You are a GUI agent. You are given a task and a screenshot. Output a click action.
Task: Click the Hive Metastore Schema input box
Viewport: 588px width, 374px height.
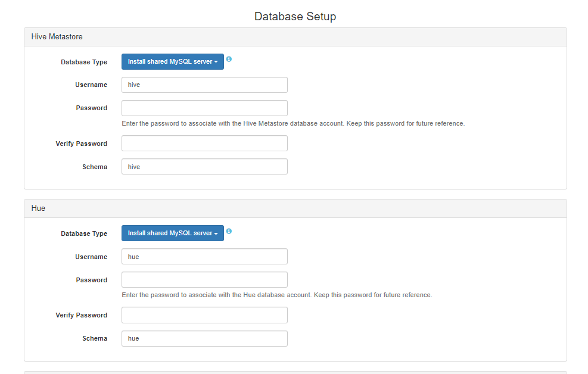(204, 167)
